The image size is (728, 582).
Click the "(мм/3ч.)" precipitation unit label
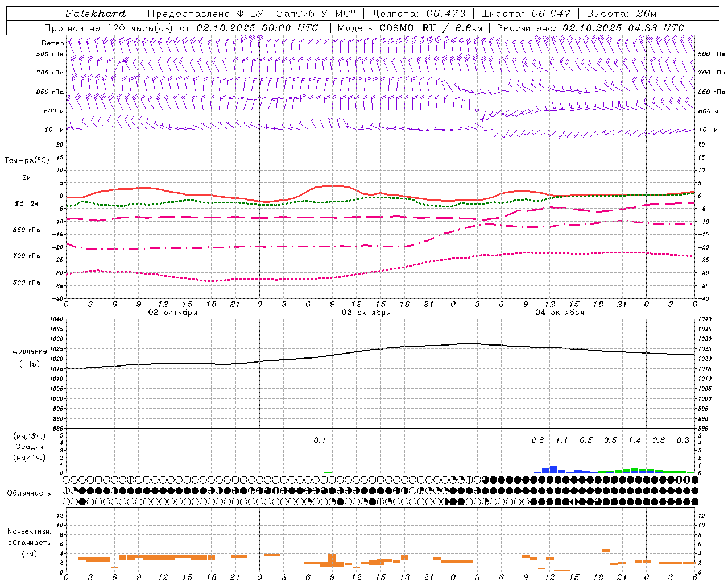pyautogui.click(x=30, y=436)
